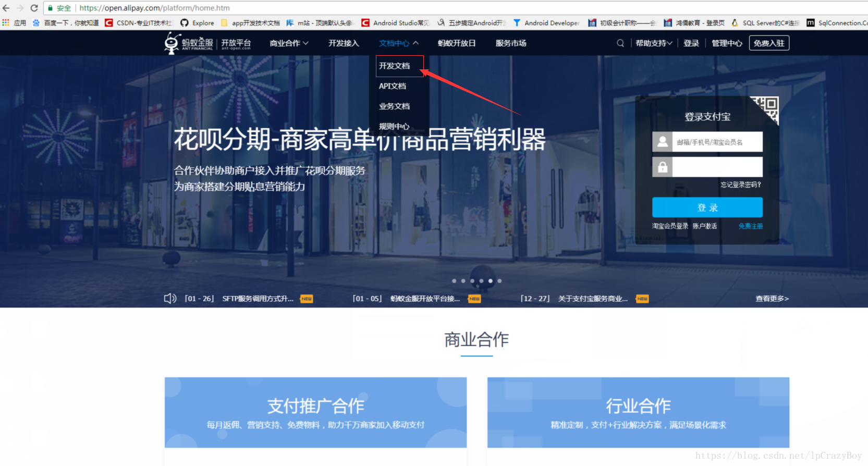
Task: Open the 管理中心 link
Action: [727, 43]
